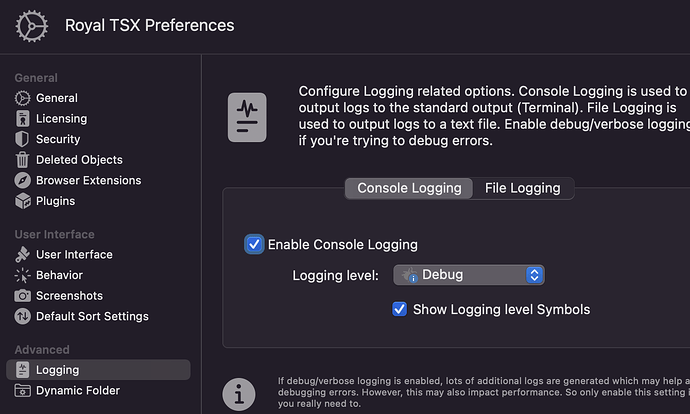This screenshot has width=690, height=414.
Task: Open Deleted Objects via its trash icon
Action: coord(23,160)
